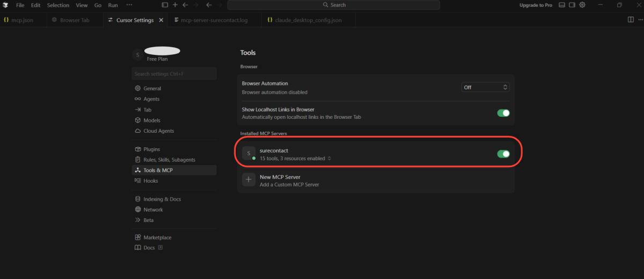
Task: Click the split editor icon
Action: click(631, 20)
